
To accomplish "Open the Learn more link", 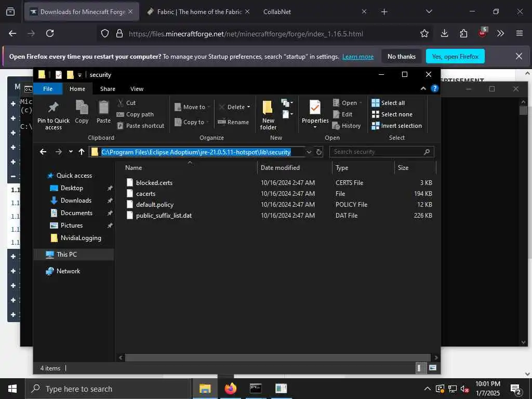I will [x=357, y=57].
